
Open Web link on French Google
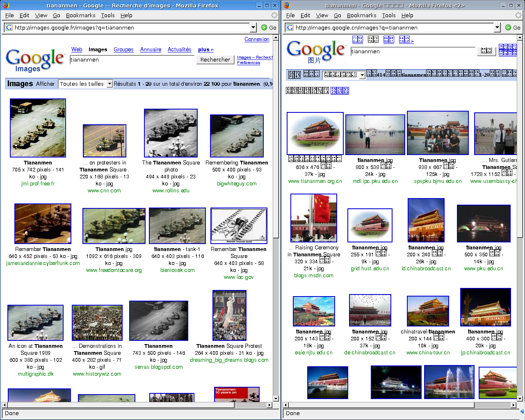tap(77, 49)
